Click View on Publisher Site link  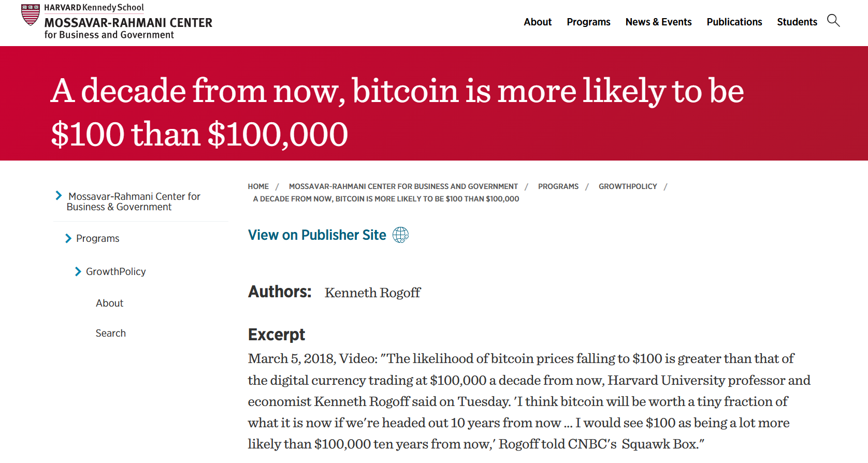point(317,235)
